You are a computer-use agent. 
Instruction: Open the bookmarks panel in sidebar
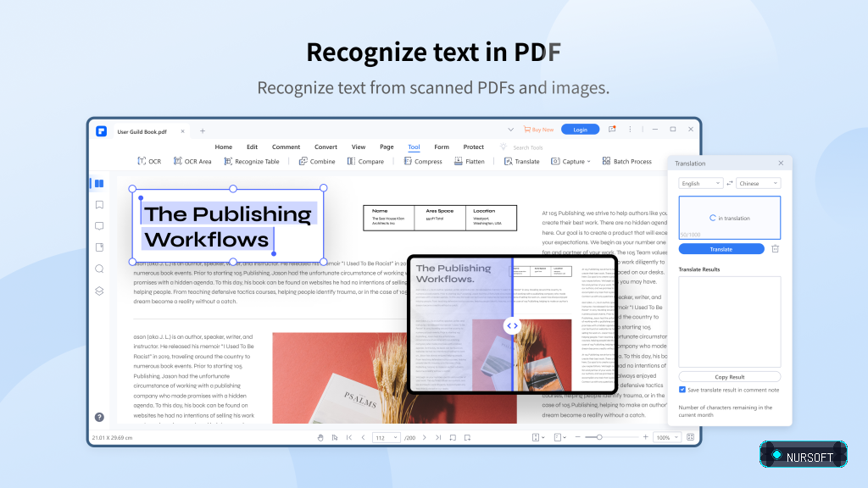[99, 205]
